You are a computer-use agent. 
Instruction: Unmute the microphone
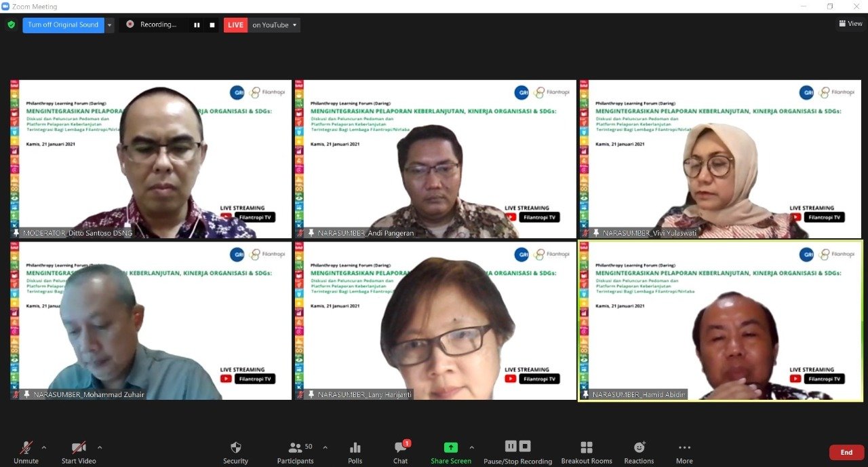point(26,448)
